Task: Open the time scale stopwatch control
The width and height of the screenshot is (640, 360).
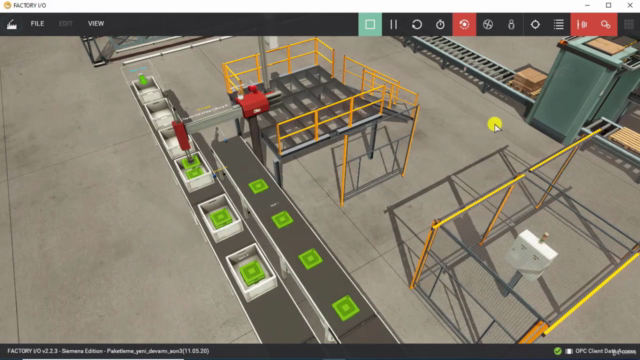Action: pyautogui.click(x=440, y=24)
